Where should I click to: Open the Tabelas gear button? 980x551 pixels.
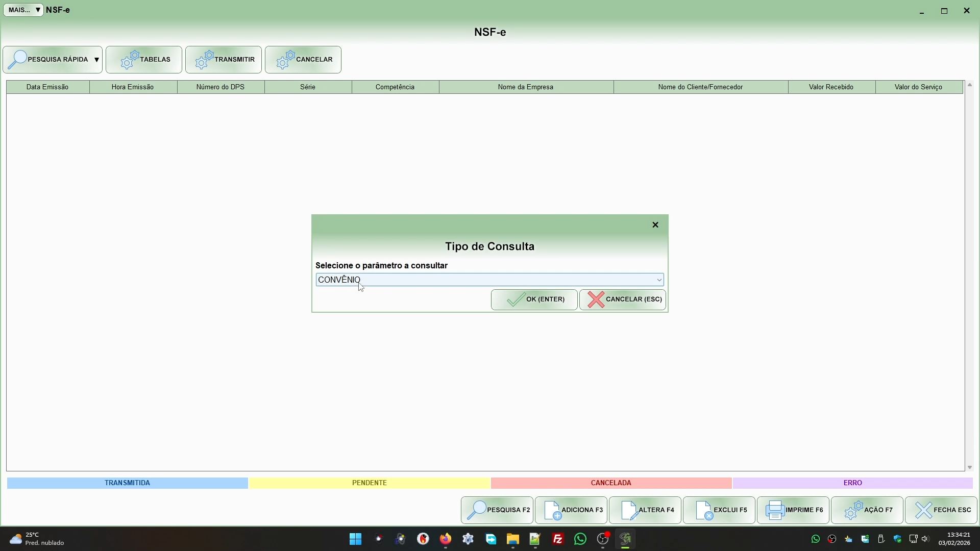[144, 60]
